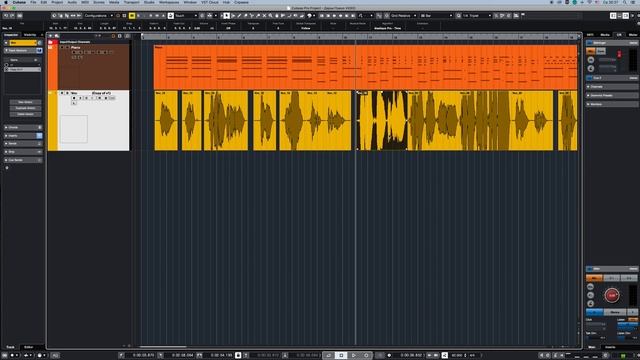
Task: Switch to the Visibility tab
Action: point(30,35)
